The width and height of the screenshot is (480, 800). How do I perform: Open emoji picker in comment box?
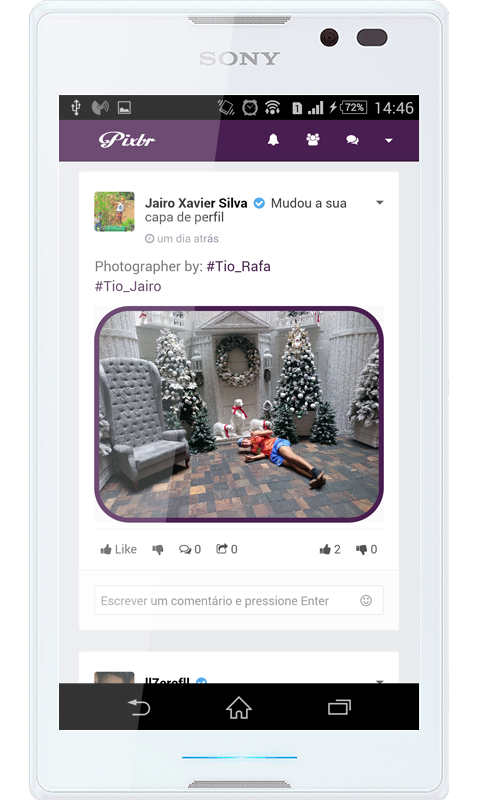coord(366,601)
